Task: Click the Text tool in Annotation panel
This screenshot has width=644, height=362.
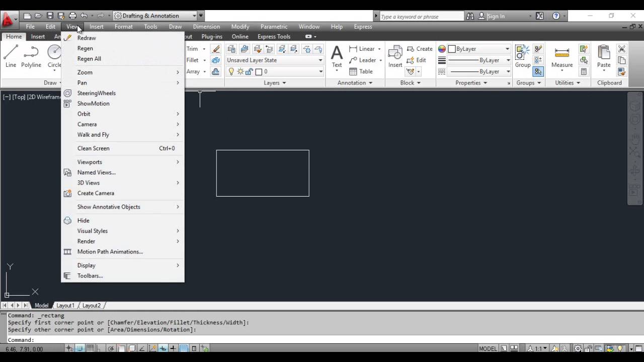Action: 337,56
